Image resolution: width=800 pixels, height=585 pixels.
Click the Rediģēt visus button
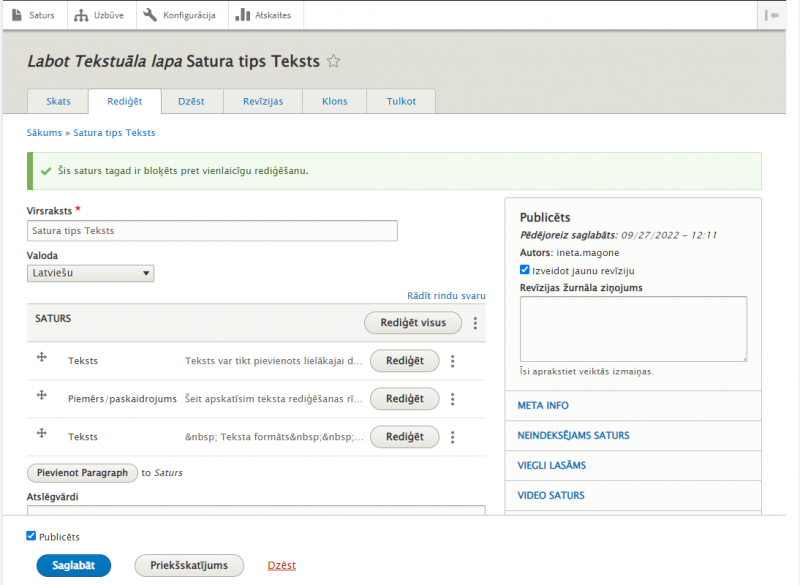[x=413, y=322]
